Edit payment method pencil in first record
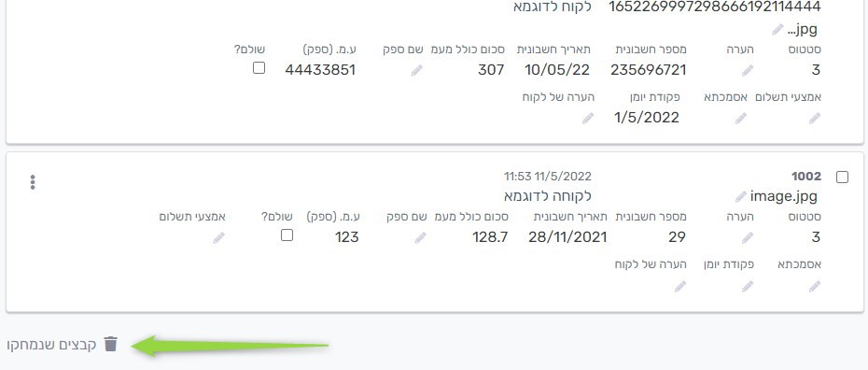This screenshot has height=370, width=868. click(814, 119)
